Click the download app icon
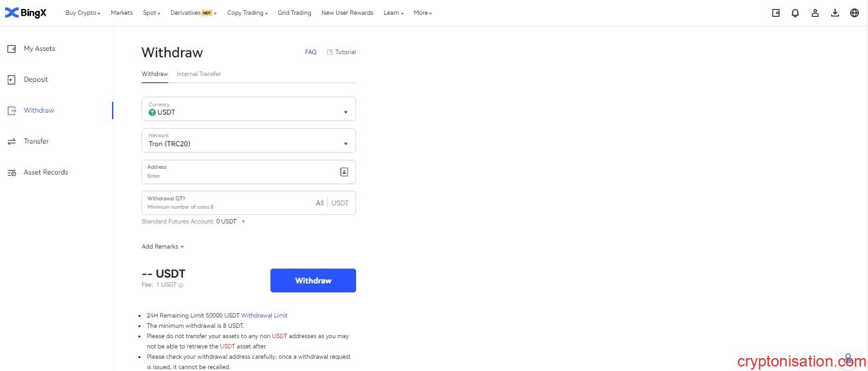This screenshot has height=371, width=868. click(835, 13)
